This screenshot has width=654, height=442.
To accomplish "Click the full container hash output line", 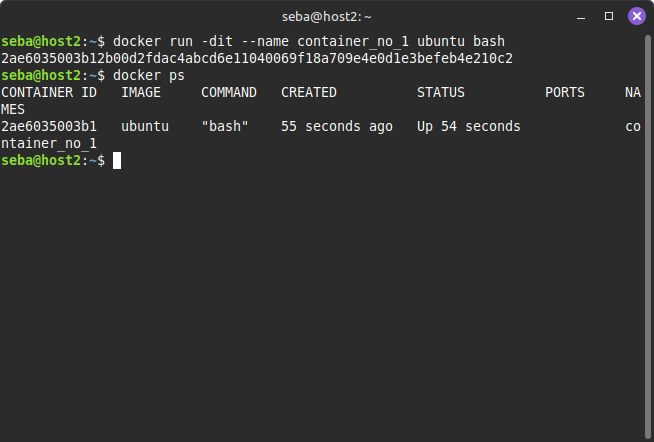I will tap(257, 58).
